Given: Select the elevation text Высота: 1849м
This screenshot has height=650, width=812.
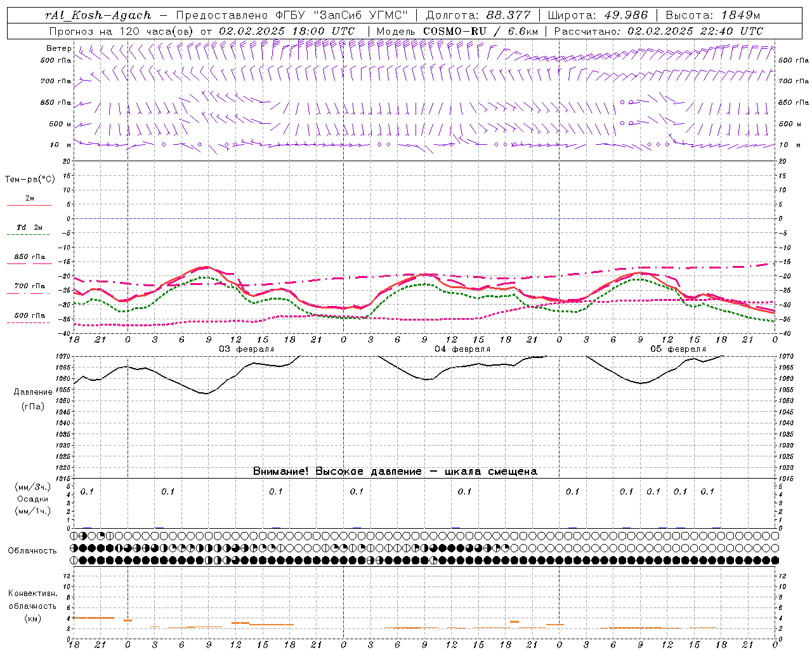Looking at the screenshot, I should point(713,15).
